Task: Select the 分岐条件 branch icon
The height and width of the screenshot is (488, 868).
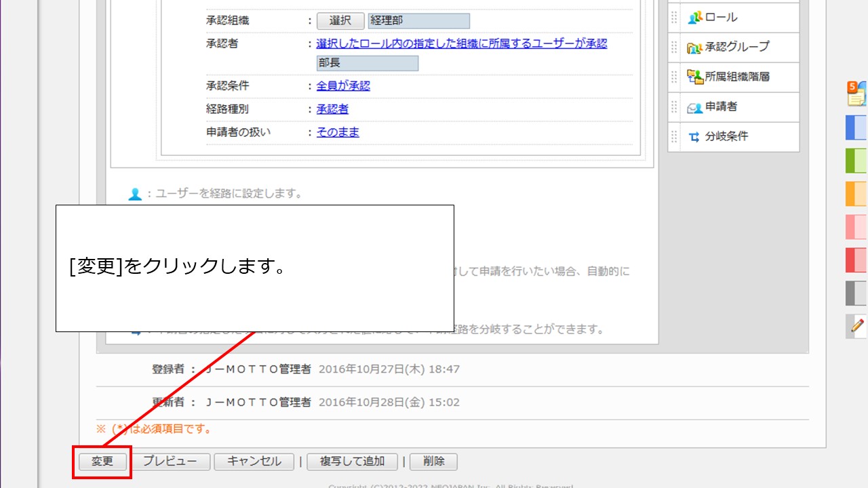Action: click(694, 137)
